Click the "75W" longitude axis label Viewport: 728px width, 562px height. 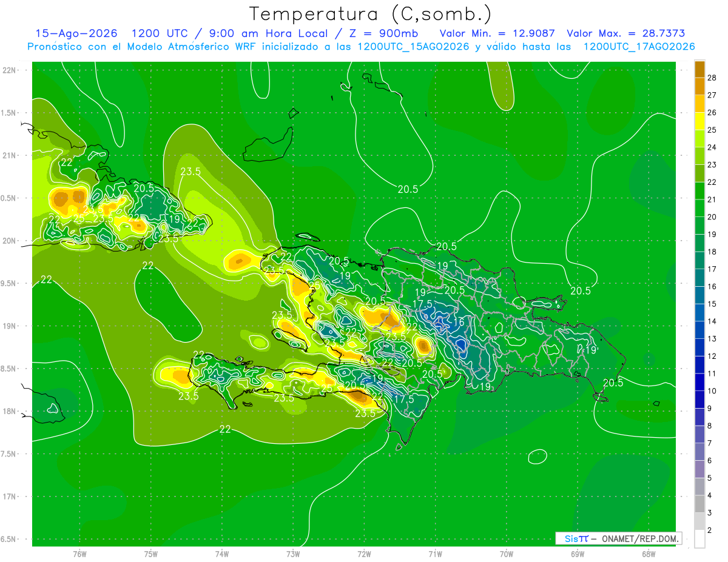click(x=150, y=554)
